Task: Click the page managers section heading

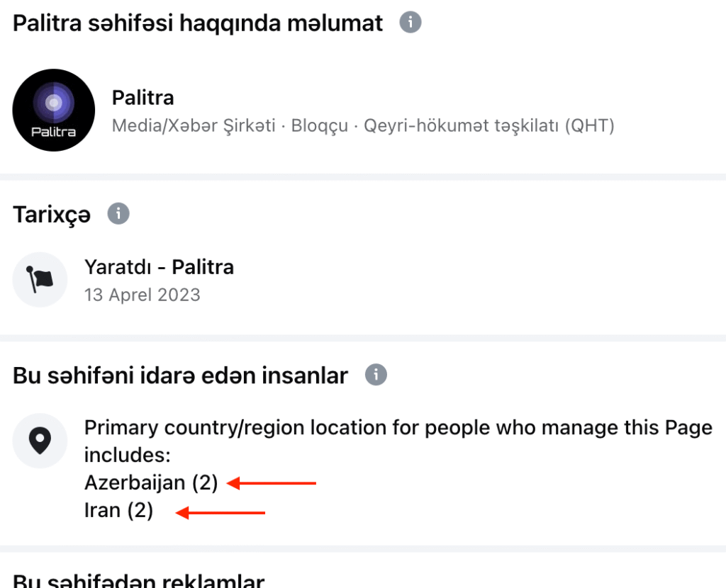Action: pos(180,375)
